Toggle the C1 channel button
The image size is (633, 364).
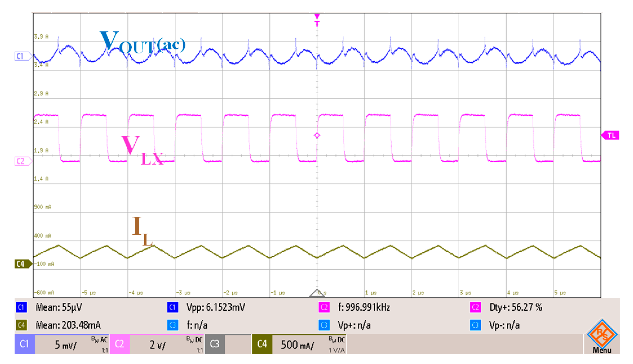24,344
